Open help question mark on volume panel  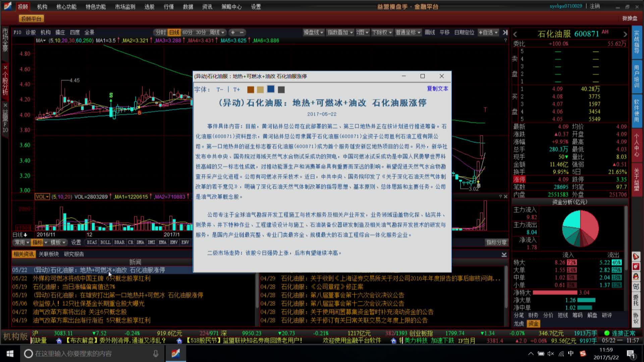[x=500, y=196]
